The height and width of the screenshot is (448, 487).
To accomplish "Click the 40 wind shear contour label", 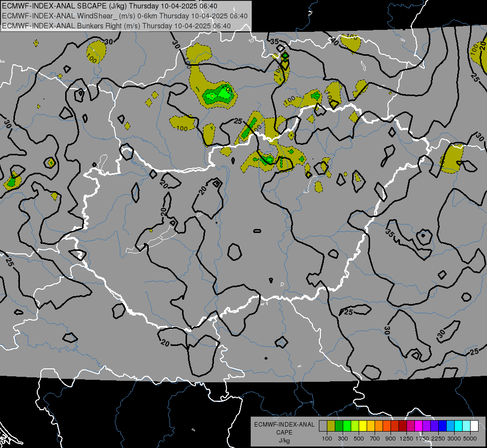I will click(x=335, y=42).
